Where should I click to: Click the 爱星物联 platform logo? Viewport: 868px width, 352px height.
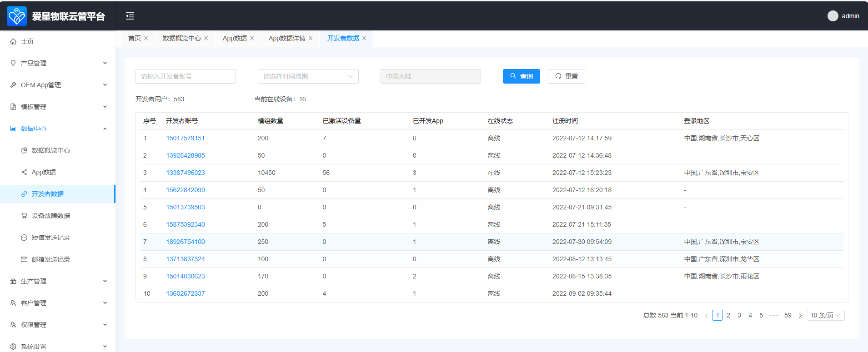coord(17,16)
